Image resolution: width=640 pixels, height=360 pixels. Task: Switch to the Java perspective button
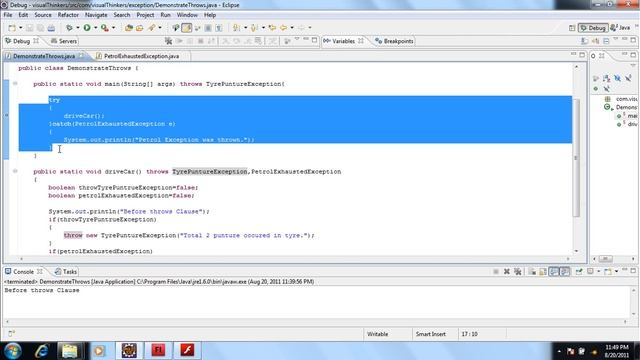click(620, 28)
